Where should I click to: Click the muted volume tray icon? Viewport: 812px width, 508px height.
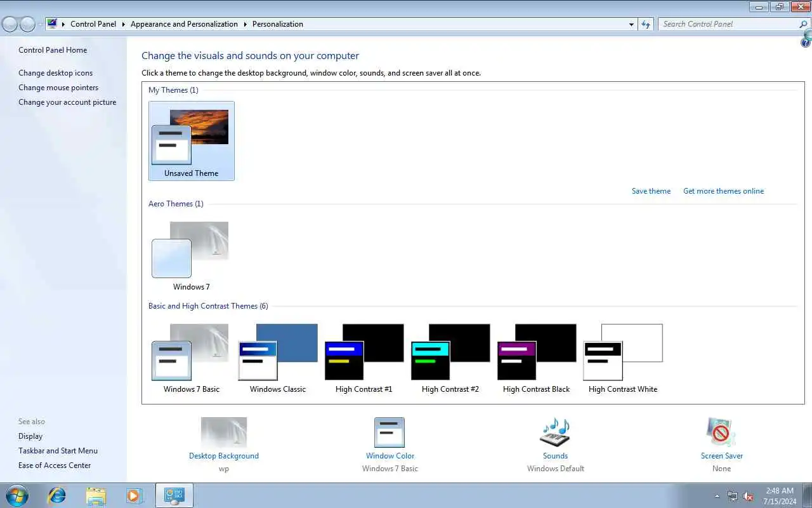tap(748, 496)
